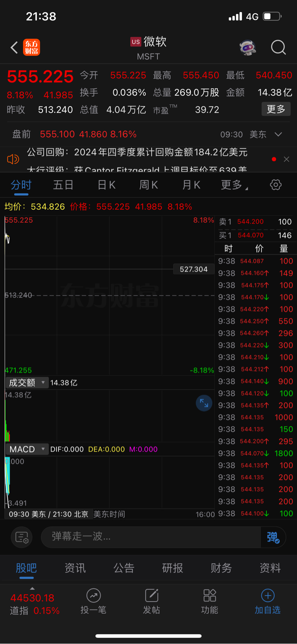Switch to 月K chart tab
Image resolution: width=297 pixels, height=644 pixels.
(x=191, y=185)
